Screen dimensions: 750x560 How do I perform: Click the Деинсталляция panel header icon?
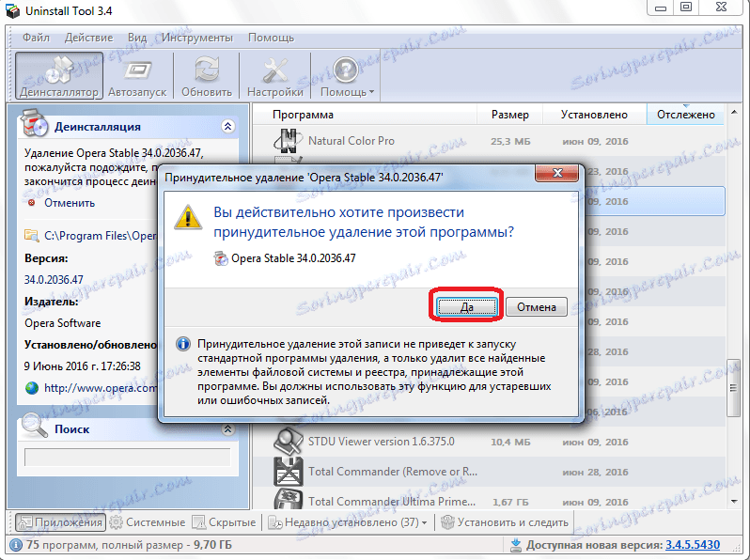[35, 123]
